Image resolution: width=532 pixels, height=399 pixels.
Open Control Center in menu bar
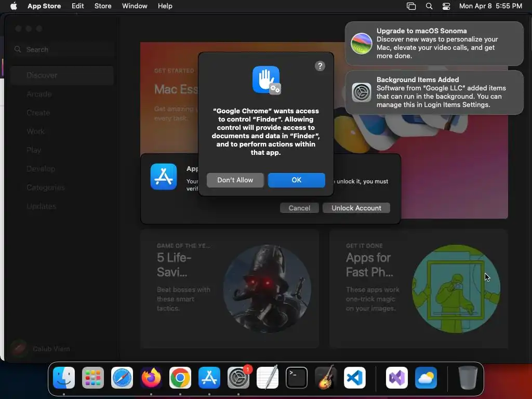pos(446,6)
